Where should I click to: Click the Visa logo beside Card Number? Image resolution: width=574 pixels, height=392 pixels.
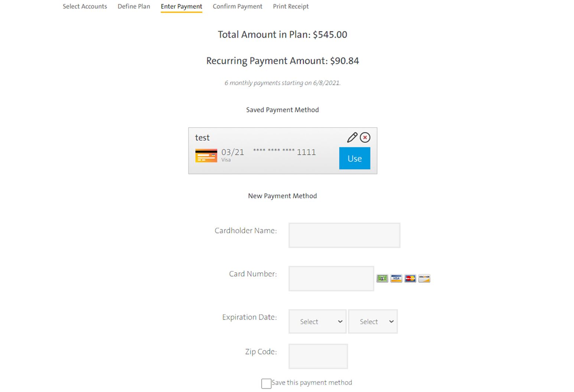396,278
